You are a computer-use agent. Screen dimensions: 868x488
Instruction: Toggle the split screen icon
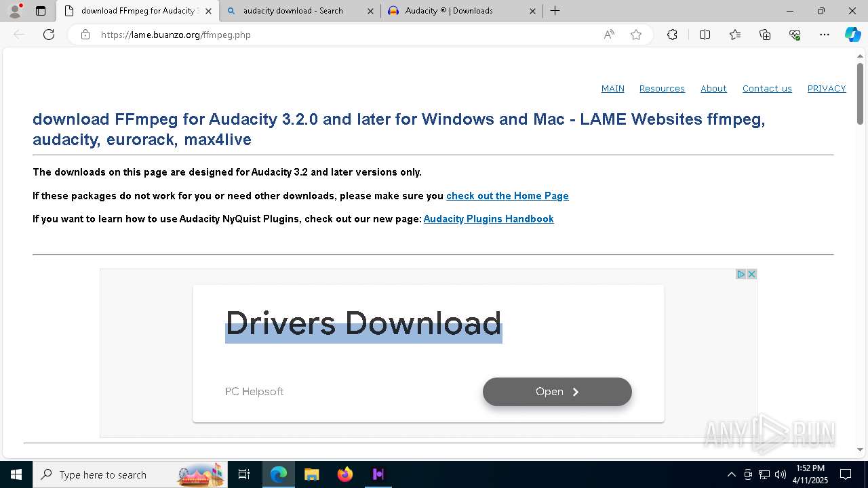[x=705, y=35]
